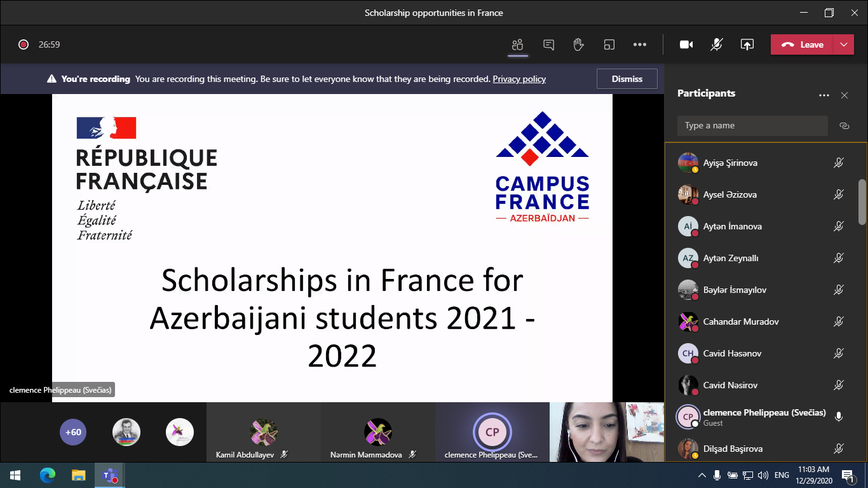
Task: Raise your hand in the meeting
Action: coord(578,44)
